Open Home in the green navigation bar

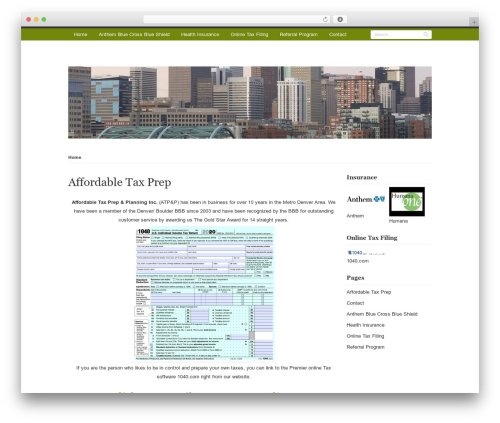tap(80, 34)
